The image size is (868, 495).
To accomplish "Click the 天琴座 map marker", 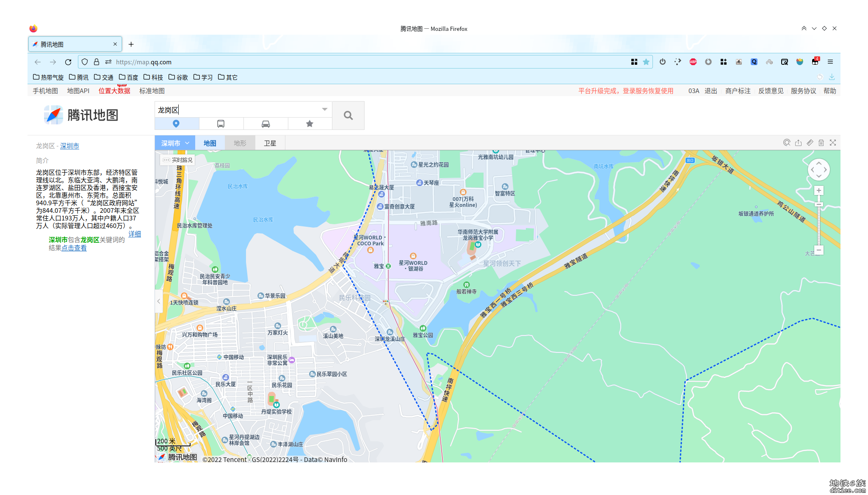I will coord(419,183).
